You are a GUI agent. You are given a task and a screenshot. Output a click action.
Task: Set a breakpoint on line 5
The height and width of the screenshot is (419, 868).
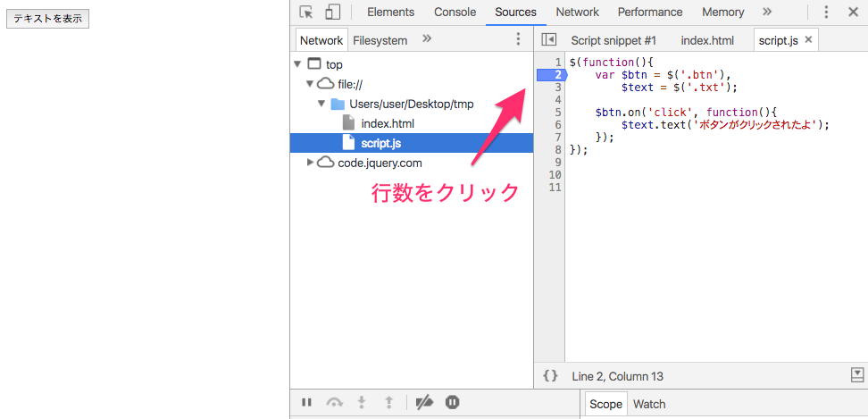[557, 113]
